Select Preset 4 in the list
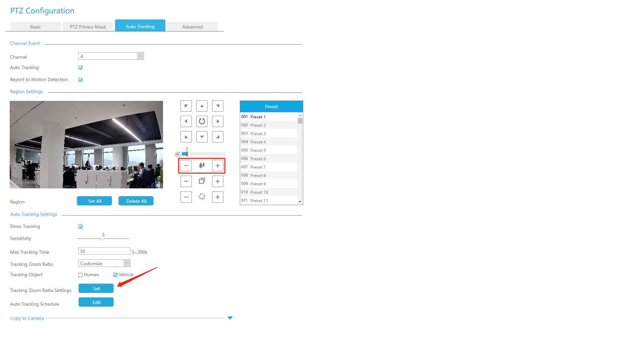 coord(269,142)
